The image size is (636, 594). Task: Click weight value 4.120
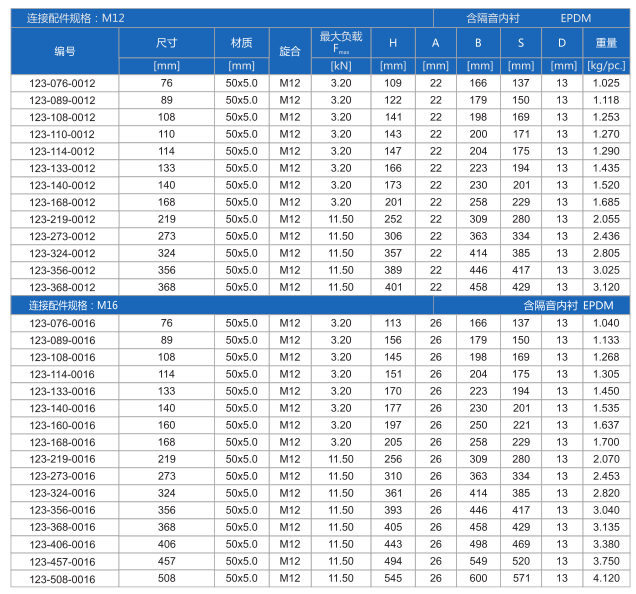coord(606,578)
